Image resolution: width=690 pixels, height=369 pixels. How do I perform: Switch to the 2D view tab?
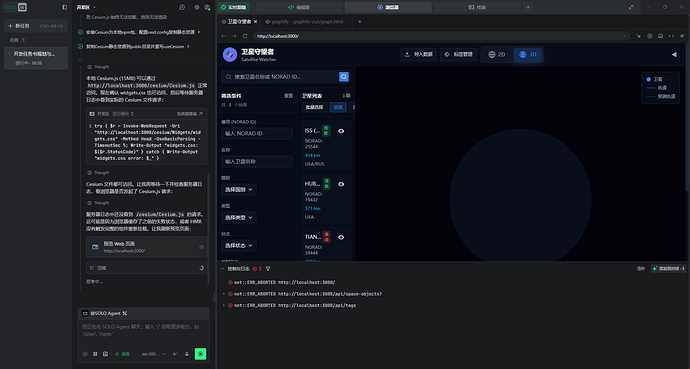pyautogui.click(x=497, y=55)
